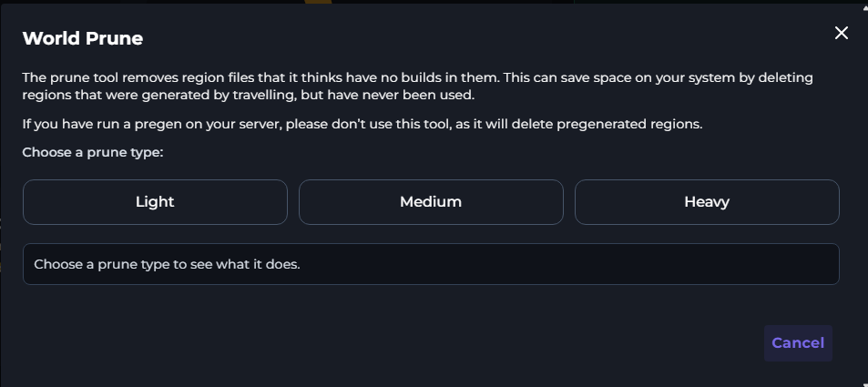The image size is (868, 387).
Task: Pick the Heavy prune type
Action: tap(707, 202)
